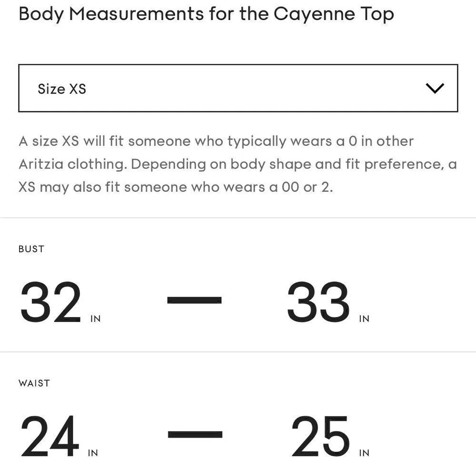The width and height of the screenshot is (476, 476).
Task: Expand the size selection menu
Action: pos(238,89)
